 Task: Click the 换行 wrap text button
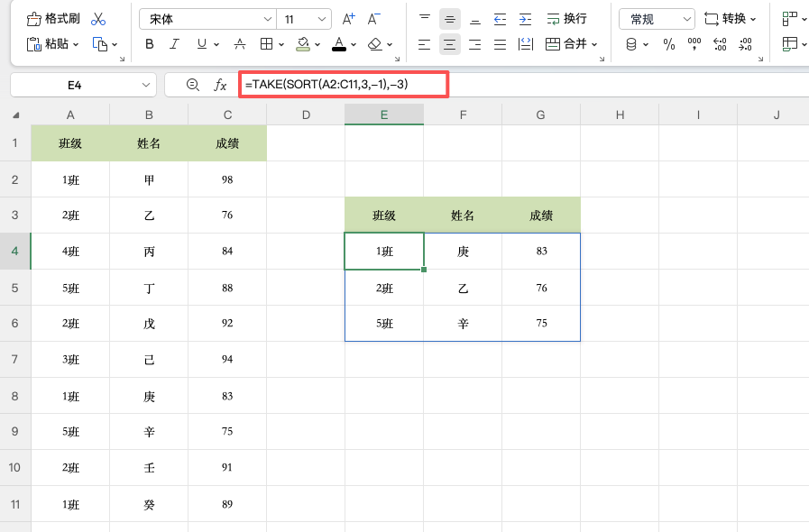[568, 18]
